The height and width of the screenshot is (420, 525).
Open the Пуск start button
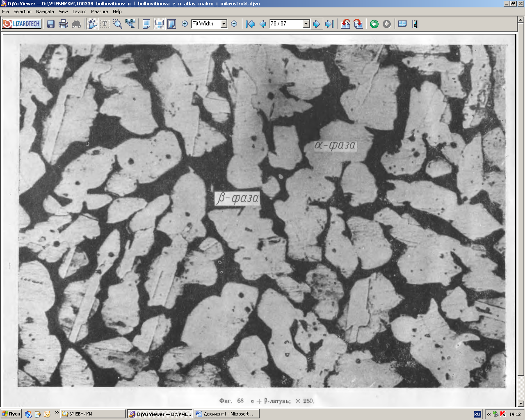[11, 414]
